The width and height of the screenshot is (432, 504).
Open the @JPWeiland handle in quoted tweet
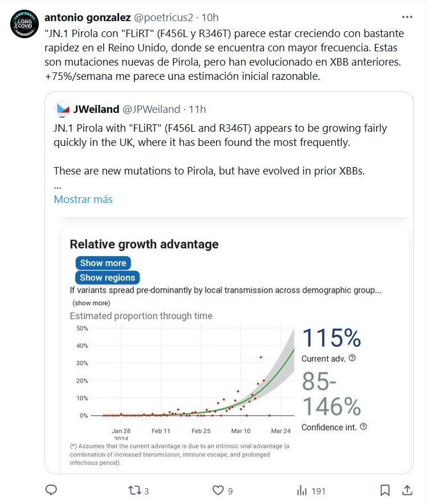[151, 109]
